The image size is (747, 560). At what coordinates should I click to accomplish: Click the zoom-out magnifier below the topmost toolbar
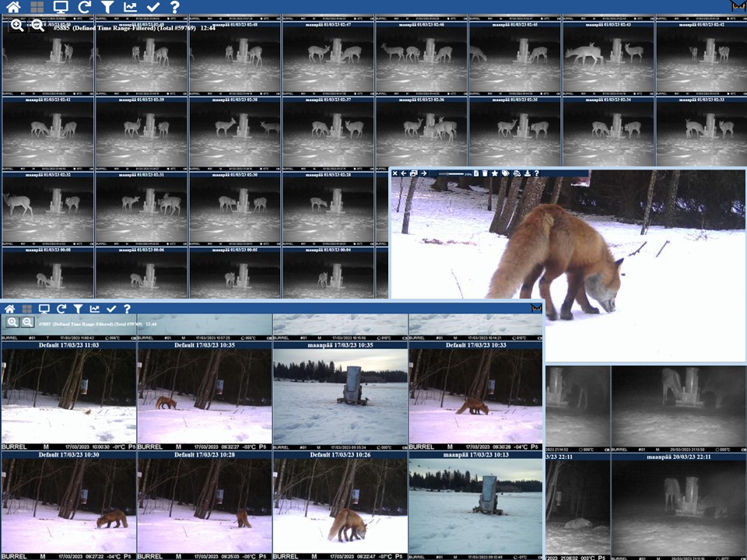click(37, 26)
